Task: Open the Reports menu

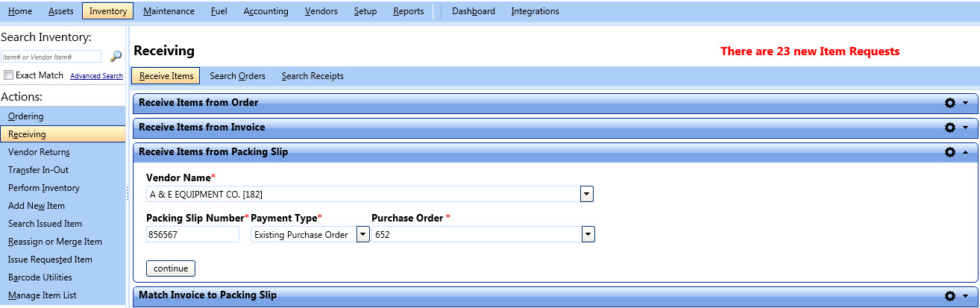Action: (x=409, y=11)
